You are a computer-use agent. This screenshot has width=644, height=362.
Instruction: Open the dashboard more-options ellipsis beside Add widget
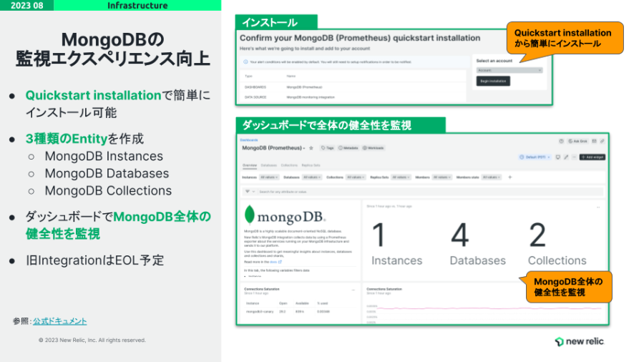click(x=574, y=157)
